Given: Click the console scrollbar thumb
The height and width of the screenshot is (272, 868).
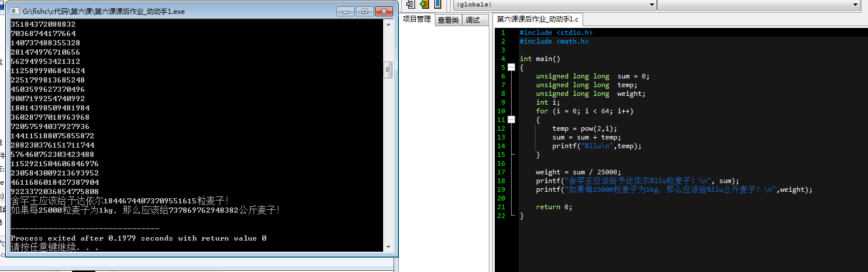Looking at the screenshot, I should pyautogui.click(x=388, y=70).
